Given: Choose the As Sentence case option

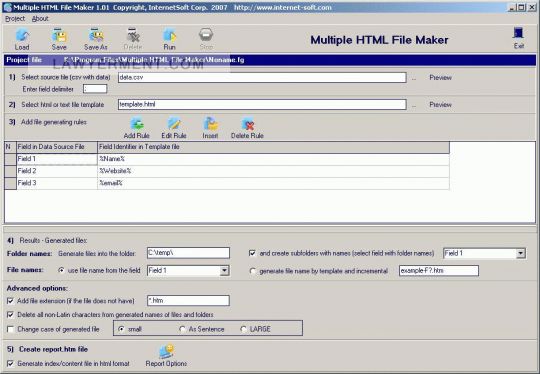Looking at the screenshot, I should point(182,329).
